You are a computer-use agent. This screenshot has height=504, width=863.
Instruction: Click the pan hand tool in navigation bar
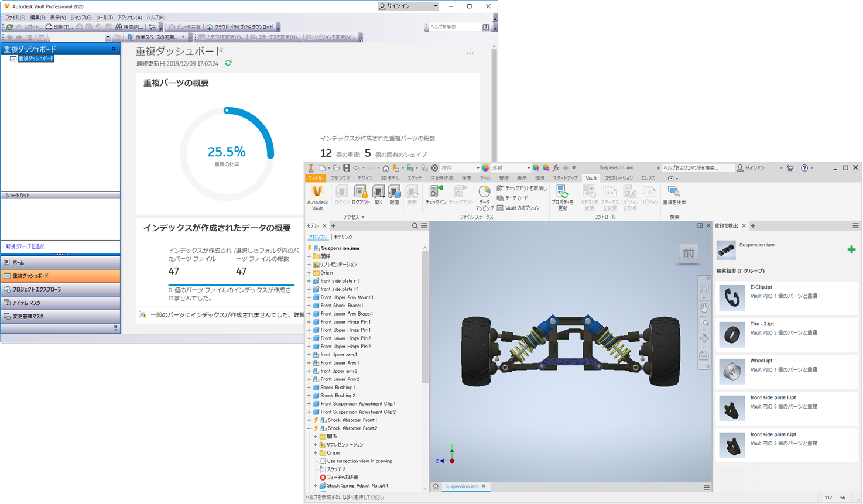(704, 307)
